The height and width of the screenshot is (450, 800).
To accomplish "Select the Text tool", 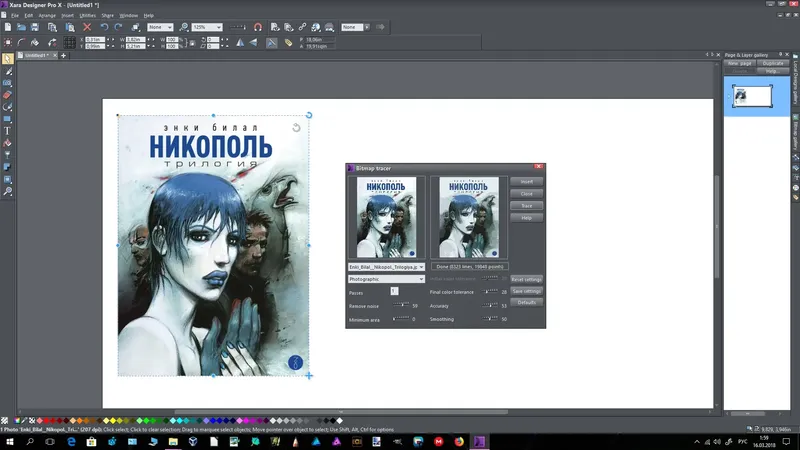I will coord(7,130).
